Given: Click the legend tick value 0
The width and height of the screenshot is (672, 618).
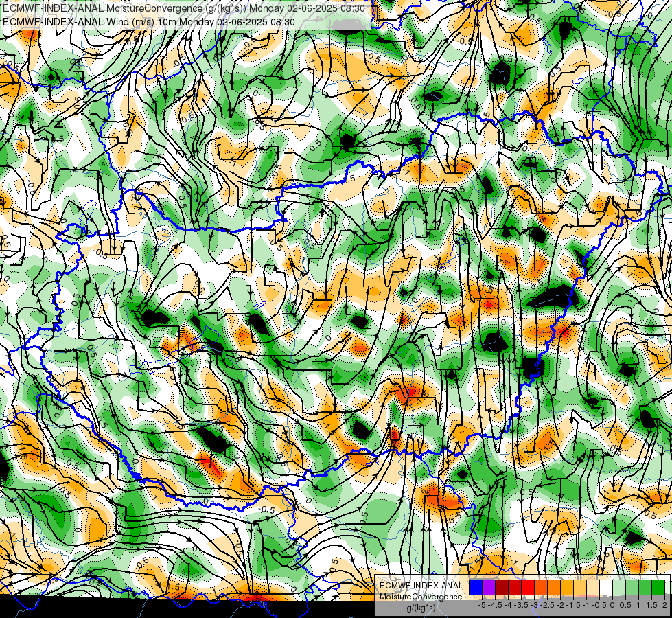Looking at the screenshot, I should pyautogui.click(x=612, y=605).
